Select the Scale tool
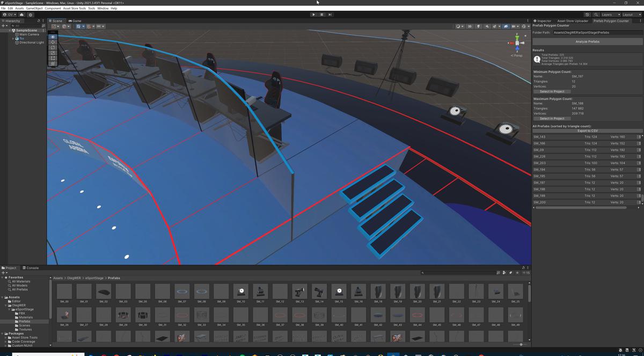The width and height of the screenshot is (644, 356). coord(53,53)
